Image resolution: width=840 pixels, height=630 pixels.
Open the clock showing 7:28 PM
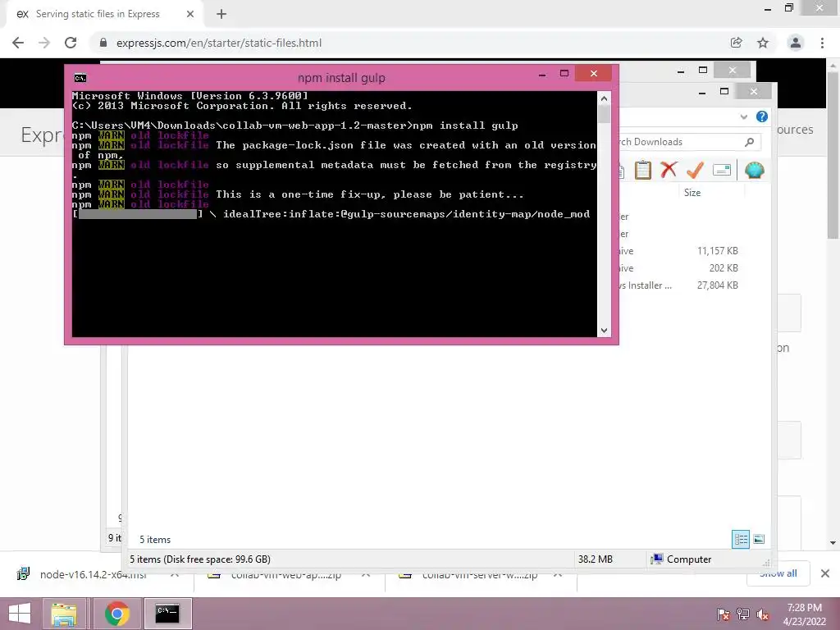pos(804,614)
